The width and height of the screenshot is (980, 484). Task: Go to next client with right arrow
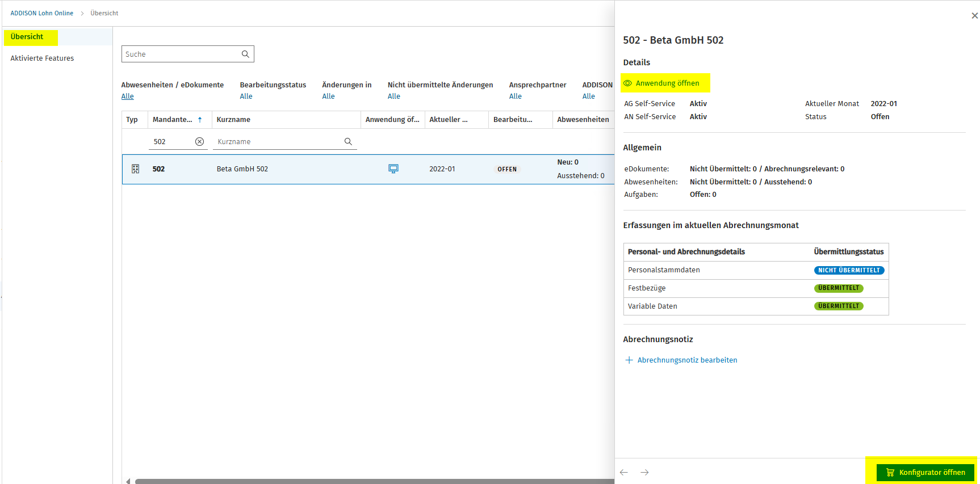[644, 472]
